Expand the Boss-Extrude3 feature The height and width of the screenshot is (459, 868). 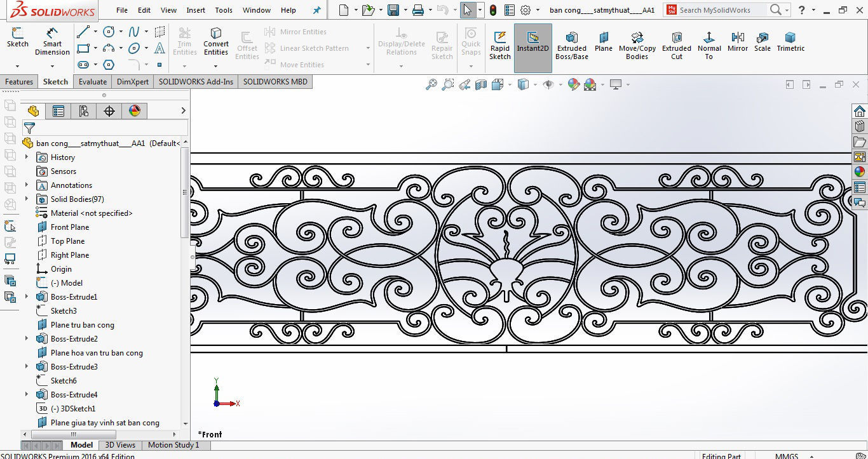(27, 366)
